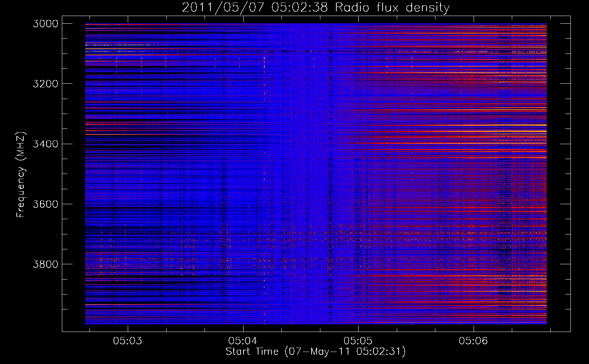589x364 pixels.
Task: Click the 05:04 time axis label
Action: [243, 341]
